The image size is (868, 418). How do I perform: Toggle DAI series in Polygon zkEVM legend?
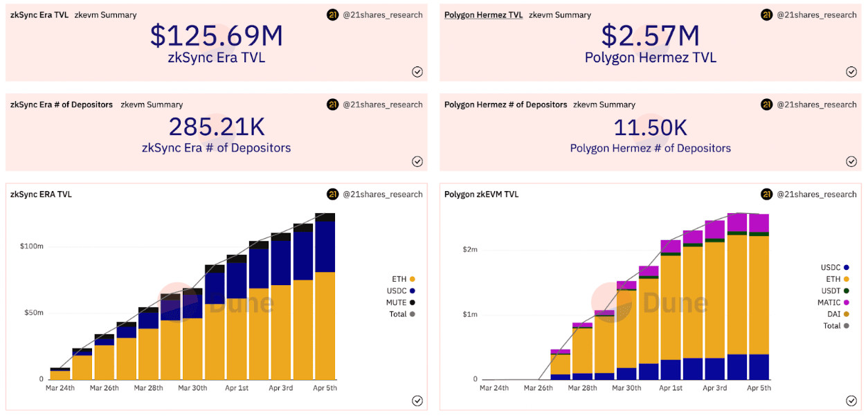pyautogui.click(x=835, y=314)
